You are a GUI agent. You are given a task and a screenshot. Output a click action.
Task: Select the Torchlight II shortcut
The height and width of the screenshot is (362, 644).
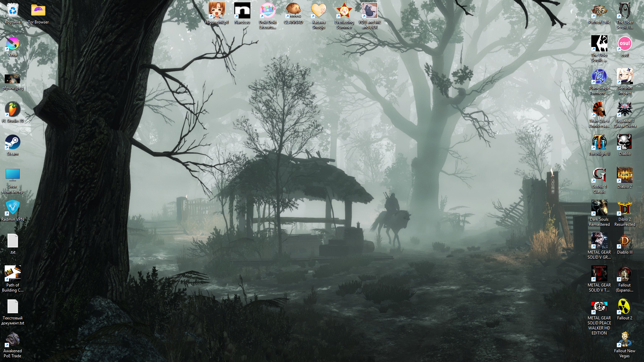599,145
